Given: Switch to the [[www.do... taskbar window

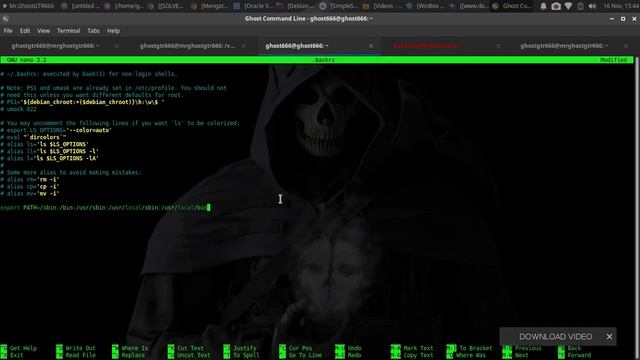Looking at the screenshot, I should (468, 6).
